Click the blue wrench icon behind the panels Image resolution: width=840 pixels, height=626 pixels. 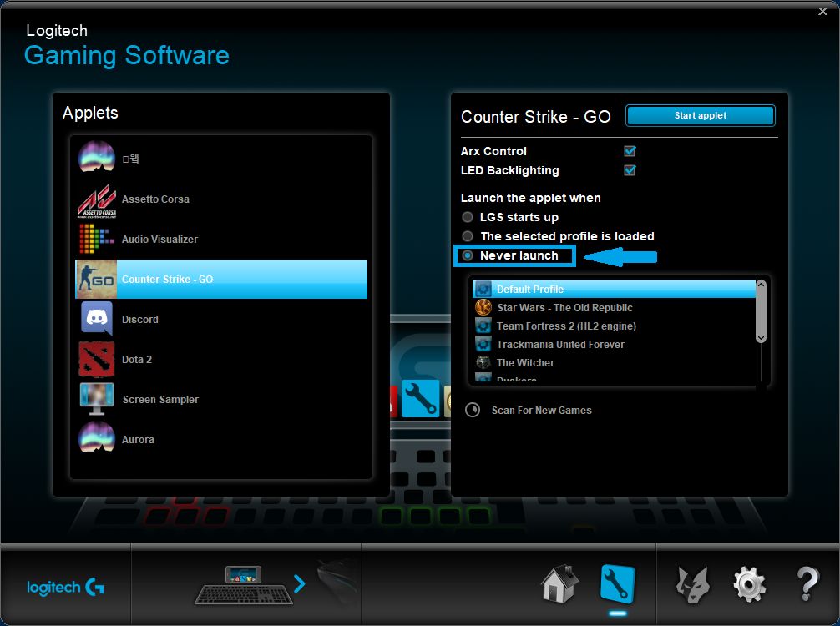point(421,398)
